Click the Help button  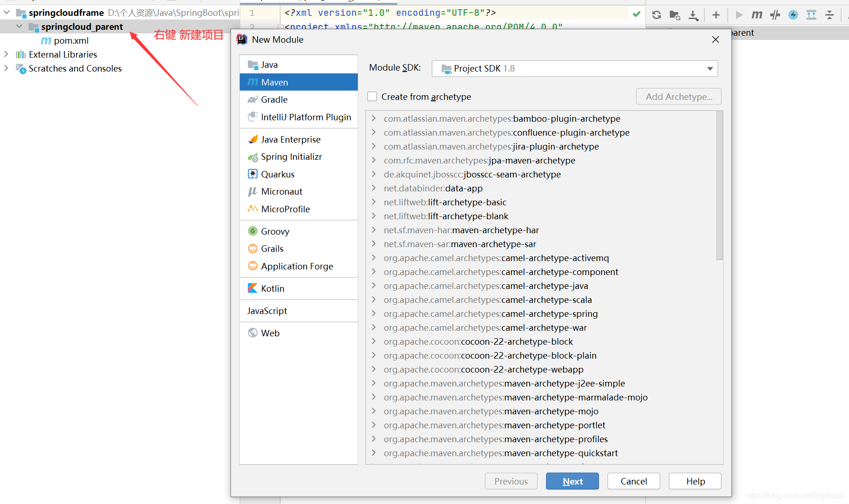coord(695,481)
